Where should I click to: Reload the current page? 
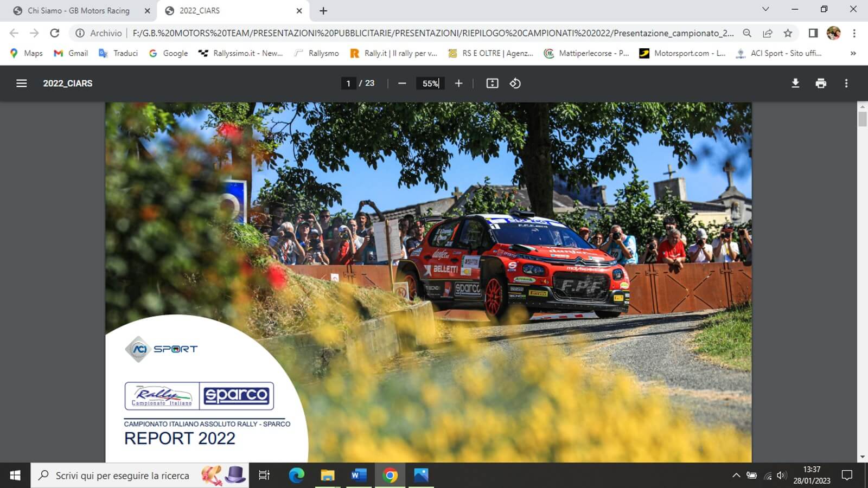click(x=55, y=33)
